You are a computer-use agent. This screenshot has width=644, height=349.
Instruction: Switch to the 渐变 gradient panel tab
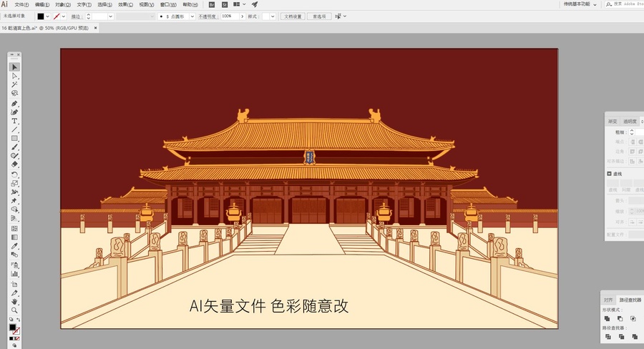613,122
